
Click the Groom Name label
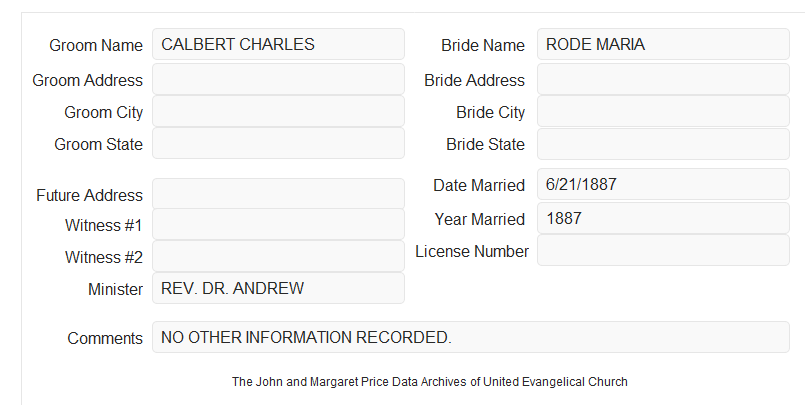[96, 45]
